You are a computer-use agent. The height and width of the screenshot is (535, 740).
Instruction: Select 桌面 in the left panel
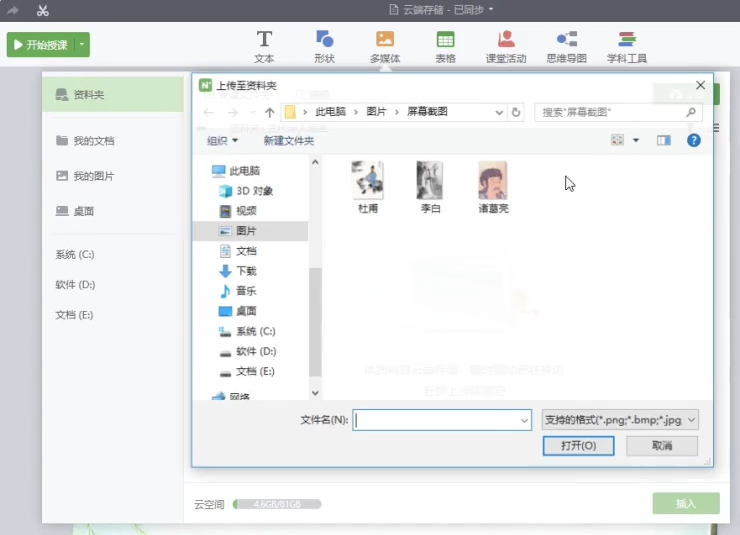coord(75,211)
